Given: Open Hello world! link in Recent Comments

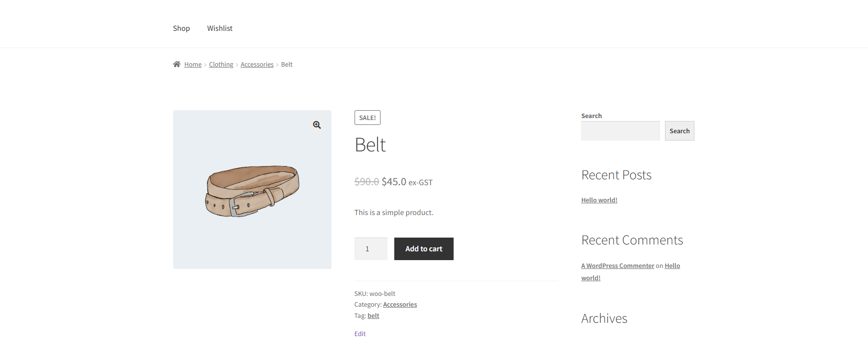Looking at the screenshot, I should (672, 266).
